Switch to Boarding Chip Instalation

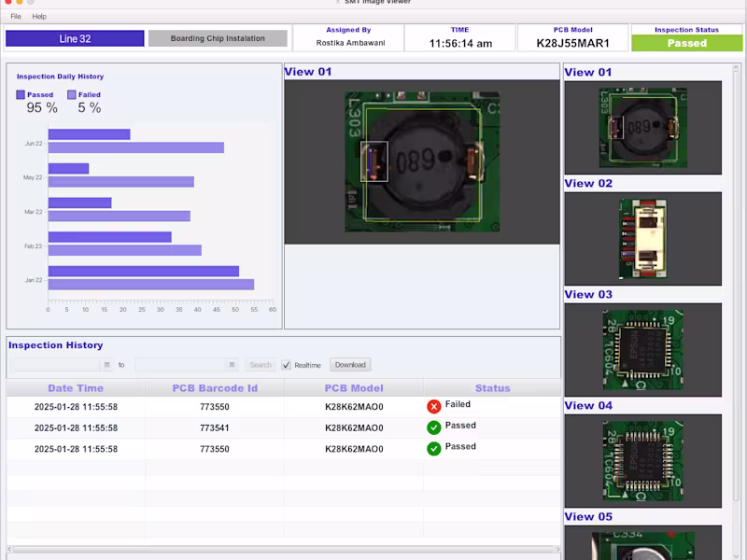pyautogui.click(x=216, y=38)
